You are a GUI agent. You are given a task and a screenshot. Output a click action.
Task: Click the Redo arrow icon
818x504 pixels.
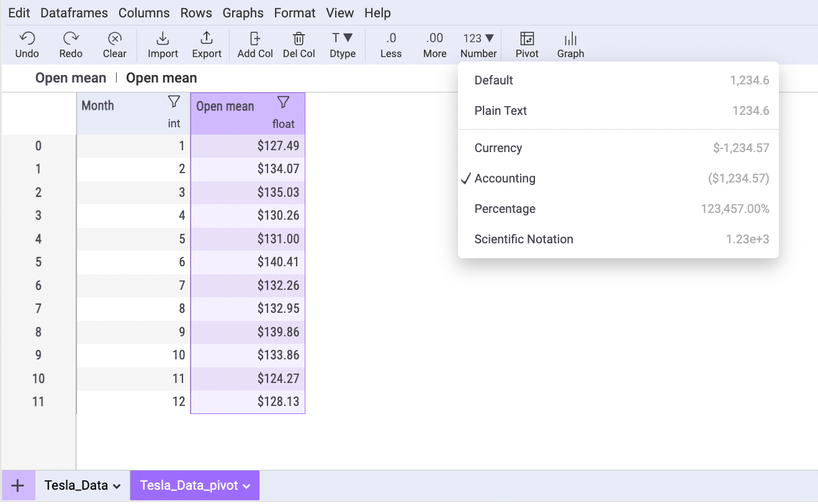click(x=71, y=38)
